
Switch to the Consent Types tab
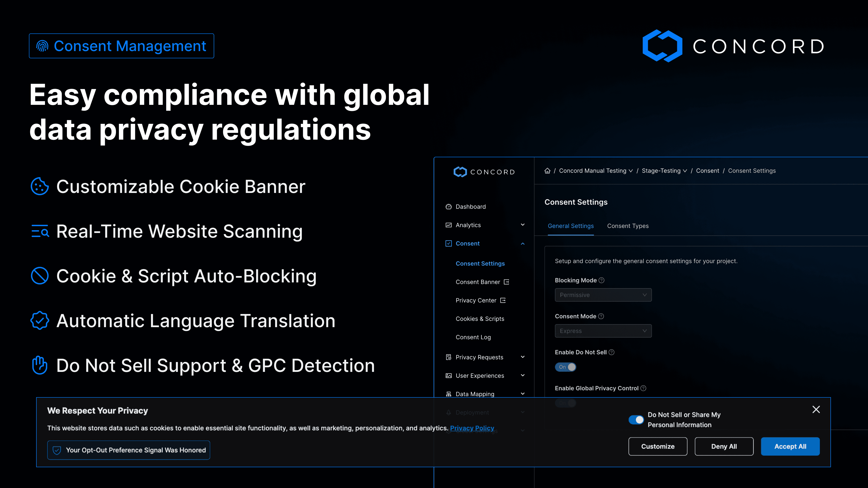click(x=628, y=226)
